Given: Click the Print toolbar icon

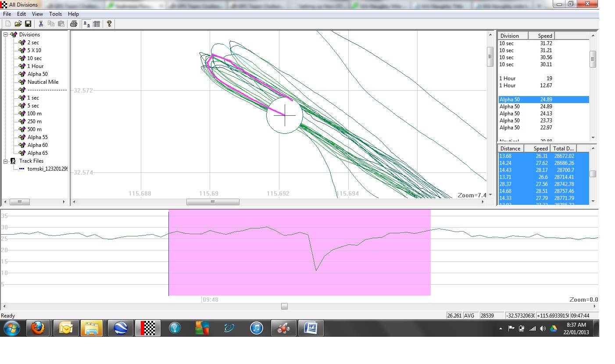Looking at the screenshot, I should pos(74,24).
